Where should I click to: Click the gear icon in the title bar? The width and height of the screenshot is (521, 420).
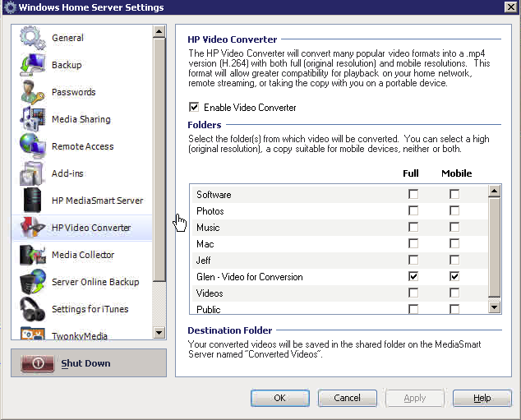pos(10,7)
